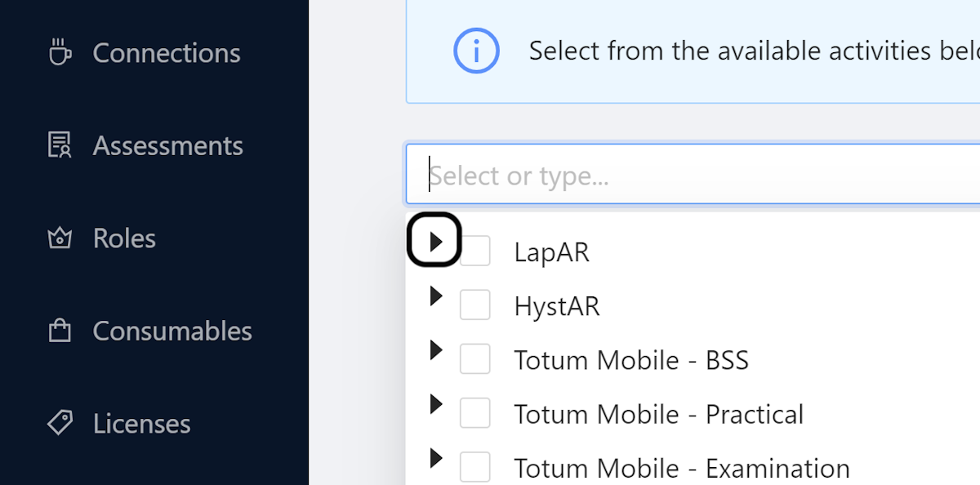The image size is (980, 485).
Task: Expand the Totum Mobile - BSS arrow
Action: tap(435, 350)
